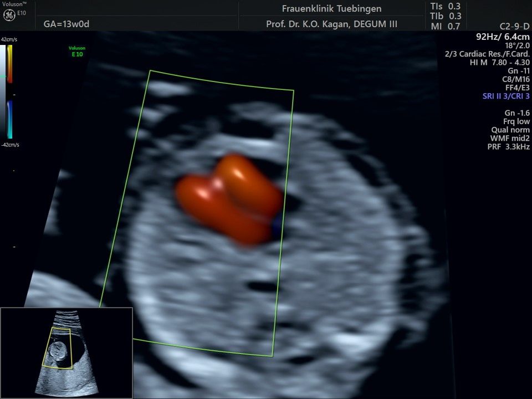Select the GA=13w0d gestational age field
Viewport: 532px width, 399px height.
(66, 24)
